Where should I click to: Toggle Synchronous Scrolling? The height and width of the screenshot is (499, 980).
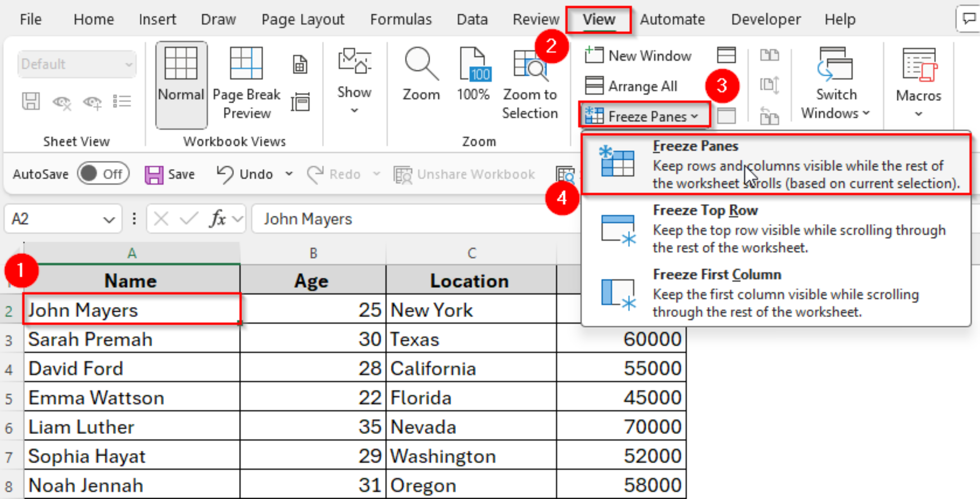[x=770, y=84]
